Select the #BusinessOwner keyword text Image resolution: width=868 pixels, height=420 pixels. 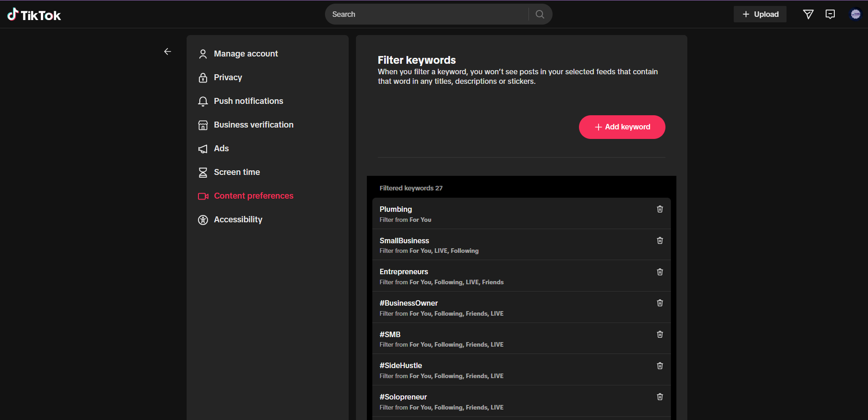409,303
